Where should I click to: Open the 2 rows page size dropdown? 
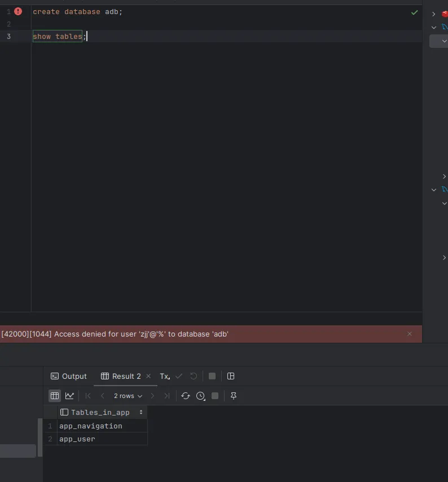pos(128,396)
